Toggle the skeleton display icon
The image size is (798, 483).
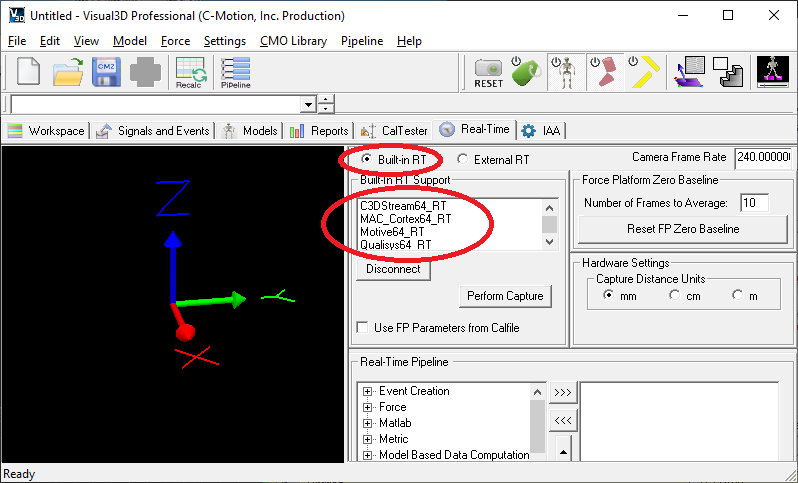[565, 72]
